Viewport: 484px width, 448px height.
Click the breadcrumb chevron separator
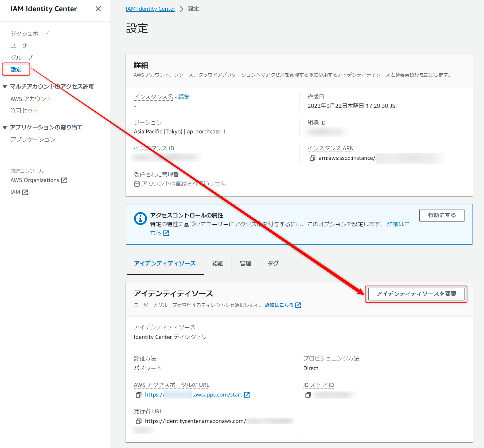click(x=182, y=9)
